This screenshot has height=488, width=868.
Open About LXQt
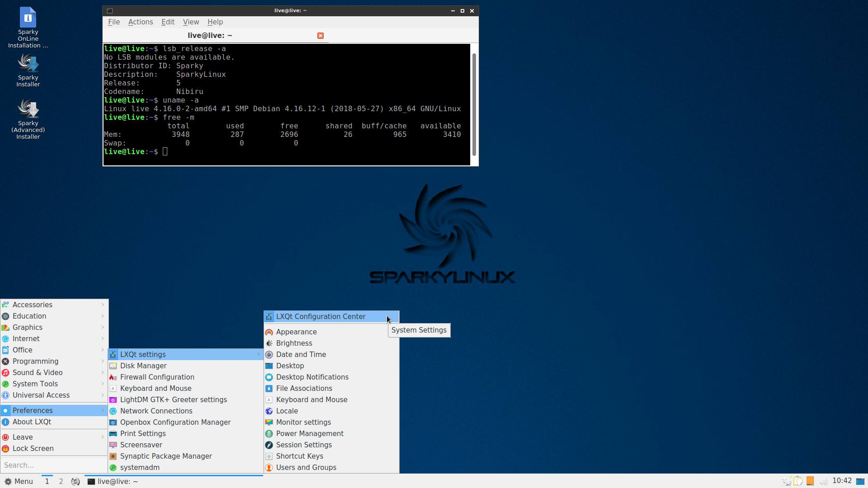[x=54, y=422]
